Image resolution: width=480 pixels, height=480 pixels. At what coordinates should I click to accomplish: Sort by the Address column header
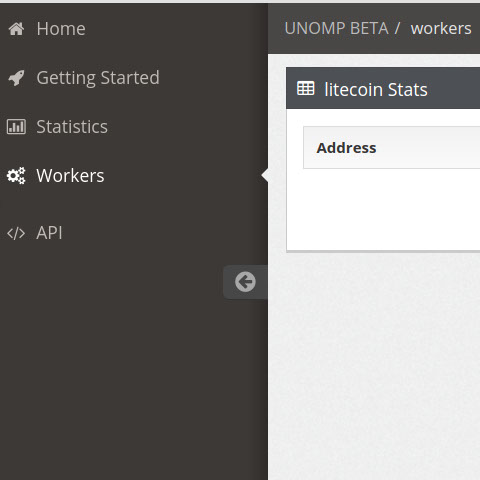pos(347,148)
